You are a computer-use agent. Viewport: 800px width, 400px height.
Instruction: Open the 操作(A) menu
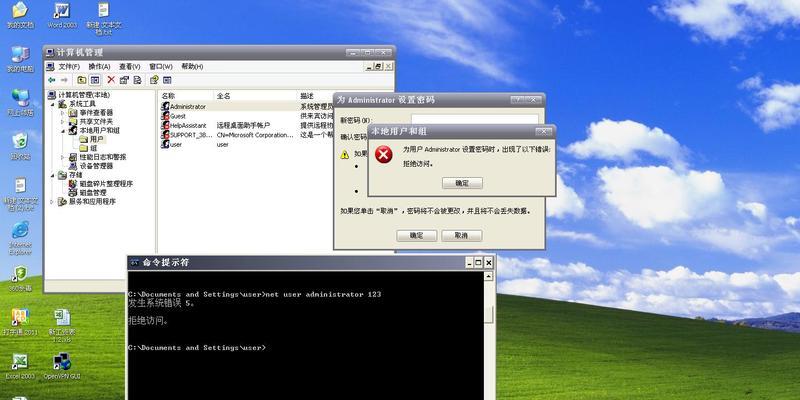[x=99, y=66]
